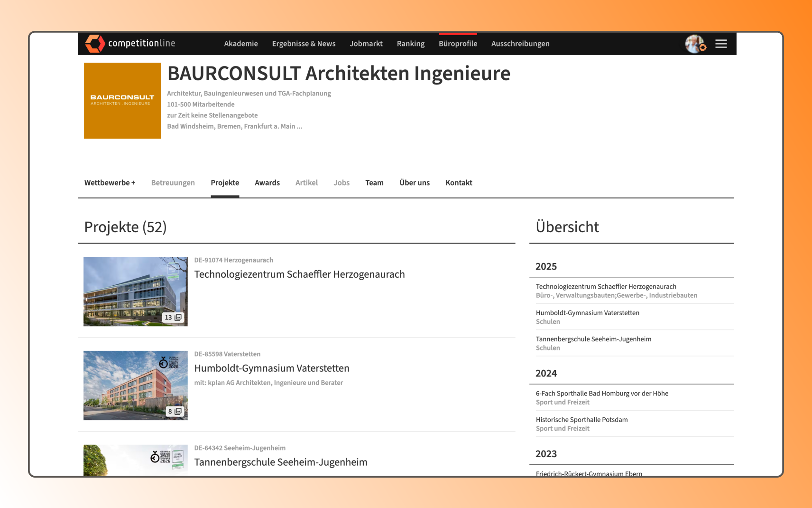Image resolution: width=812 pixels, height=508 pixels.
Task: Open the BAURCONSULT company logo
Action: click(x=122, y=101)
